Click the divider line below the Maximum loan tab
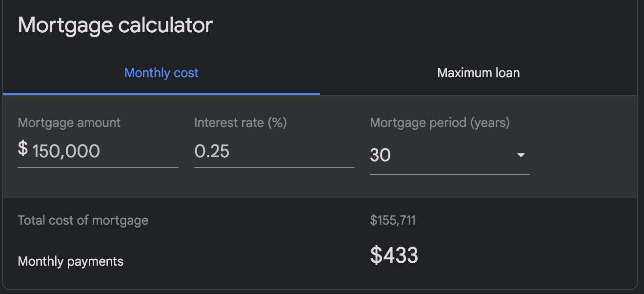The width and height of the screenshot is (644, 294). (x=478, y=95)
